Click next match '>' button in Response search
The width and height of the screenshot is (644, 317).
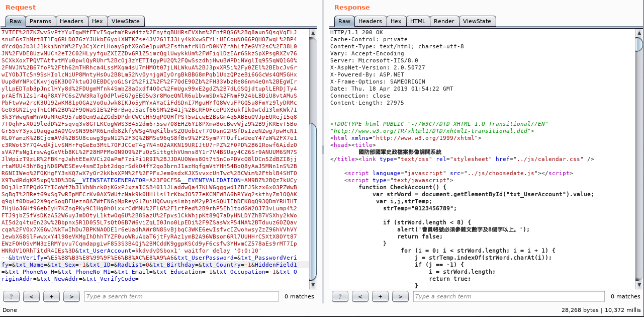click(x=400, y=296)
